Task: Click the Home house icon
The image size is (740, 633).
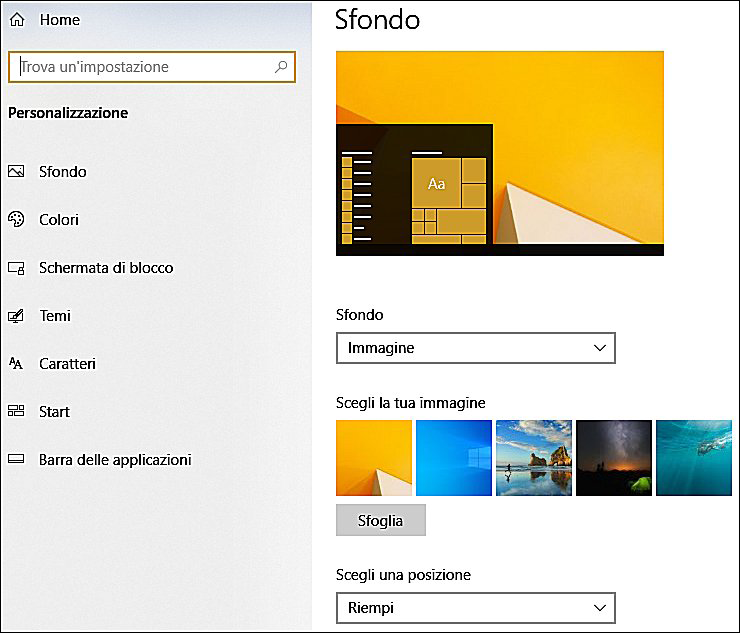Action: [x=17, y=20]
